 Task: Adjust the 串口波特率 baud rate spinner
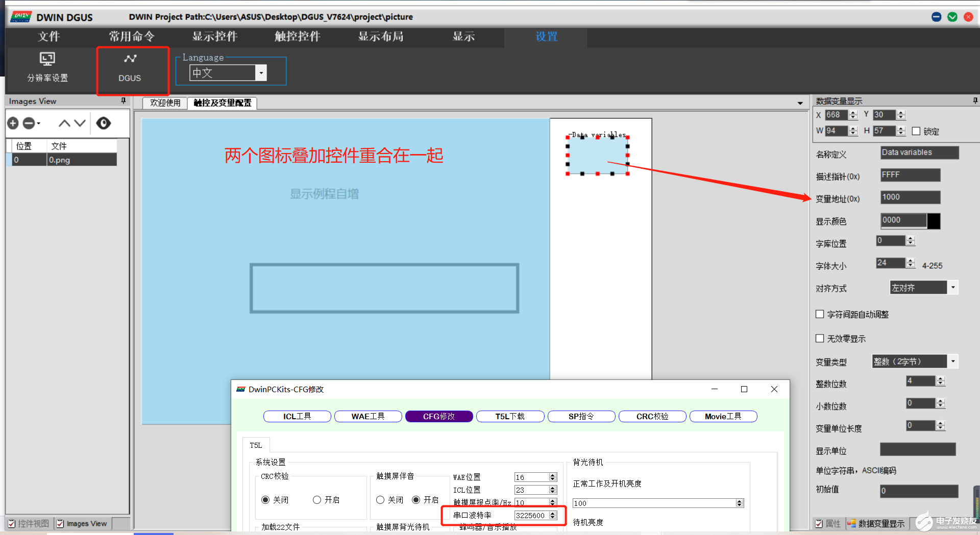point(552,516)
